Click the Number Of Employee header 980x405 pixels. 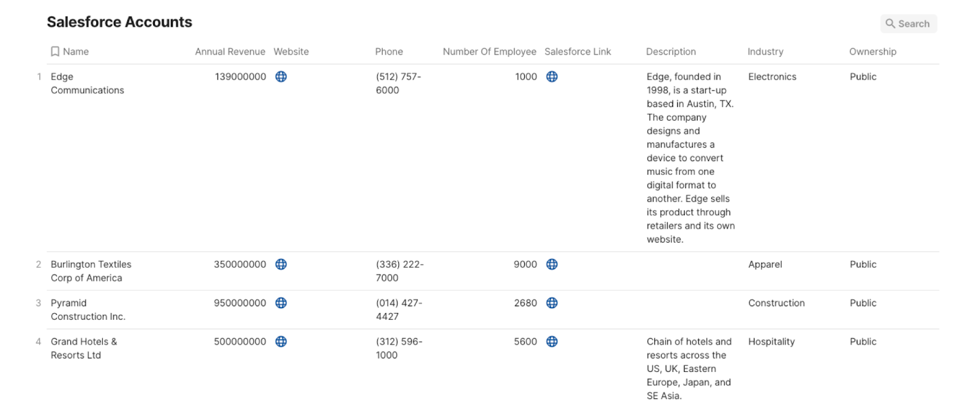click(489, 51)
